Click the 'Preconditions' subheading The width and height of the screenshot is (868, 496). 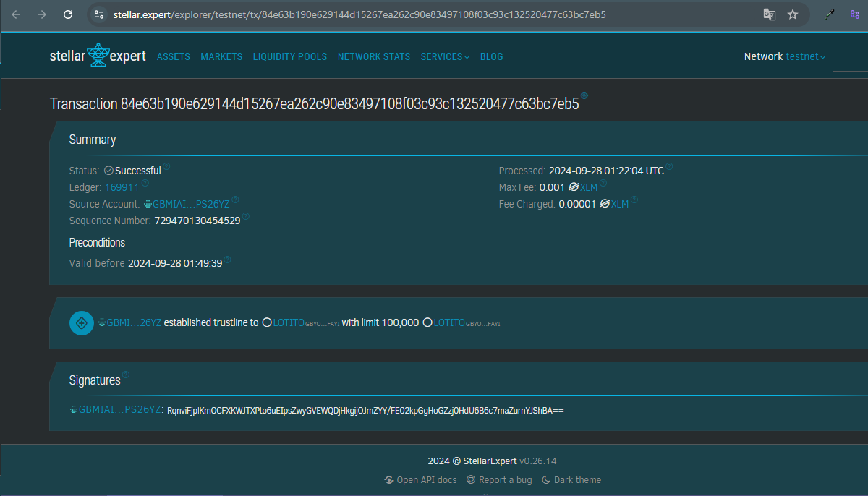pyautogui.click(x=97, y=242)
